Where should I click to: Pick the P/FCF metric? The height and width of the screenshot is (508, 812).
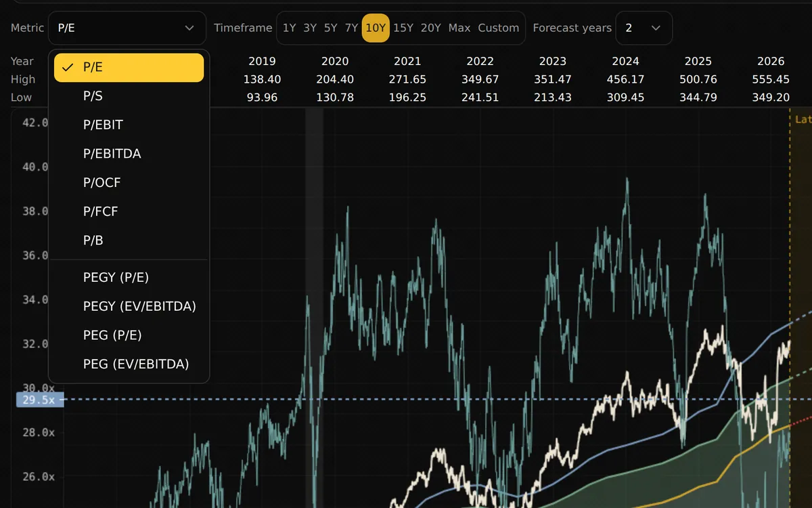129,211
